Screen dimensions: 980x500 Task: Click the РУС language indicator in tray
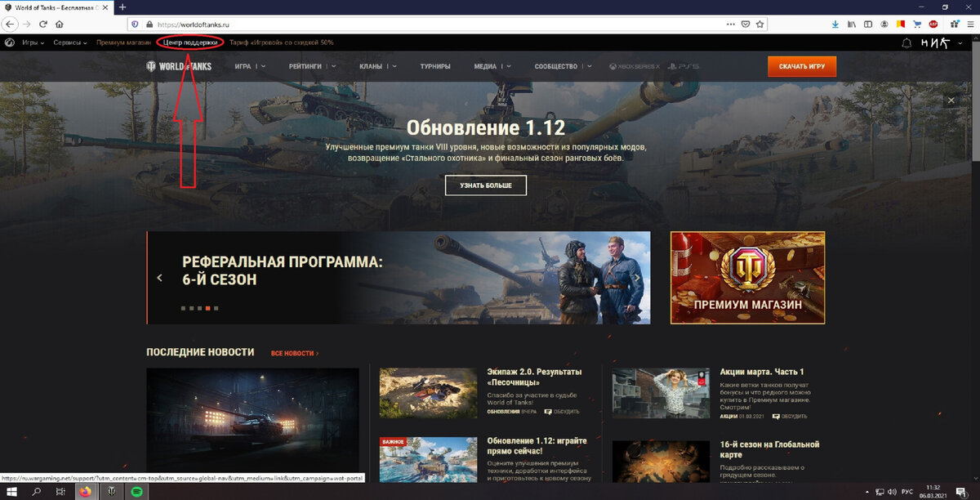coord(906,492)
